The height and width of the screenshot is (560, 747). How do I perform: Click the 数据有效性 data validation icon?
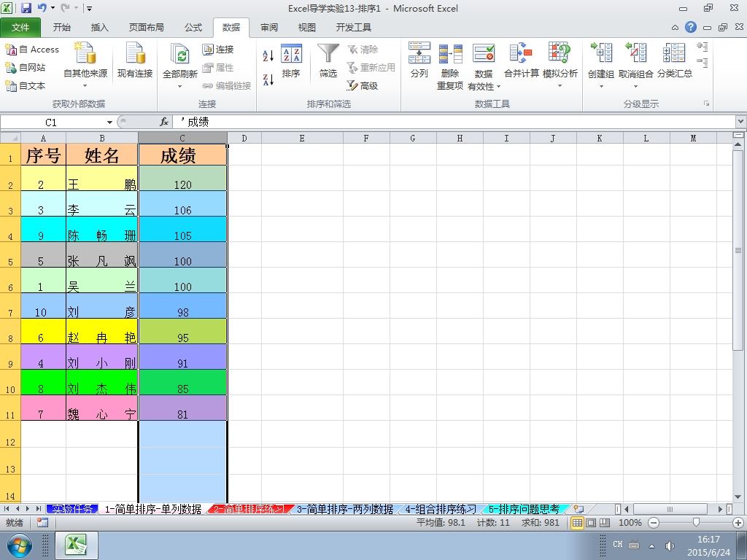pyautogui.click(x=484, y=53)
